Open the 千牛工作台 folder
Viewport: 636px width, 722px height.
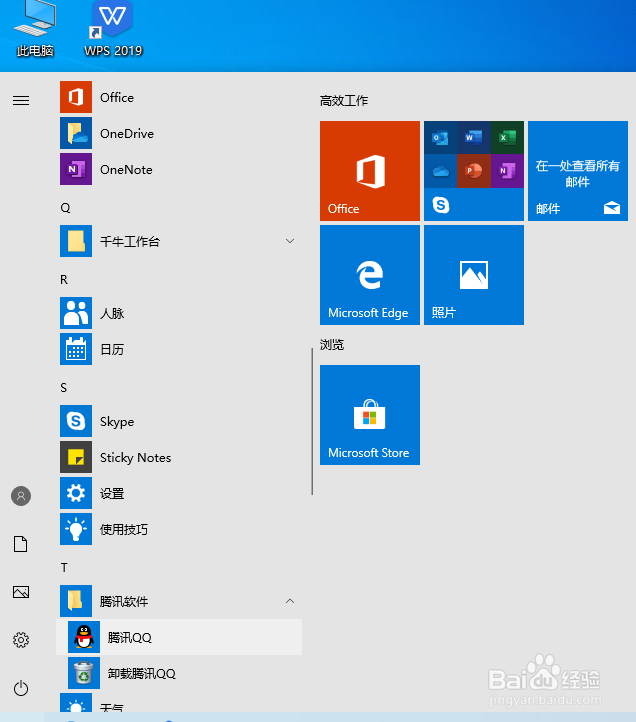pyautogui.click(x=180, y=241)
